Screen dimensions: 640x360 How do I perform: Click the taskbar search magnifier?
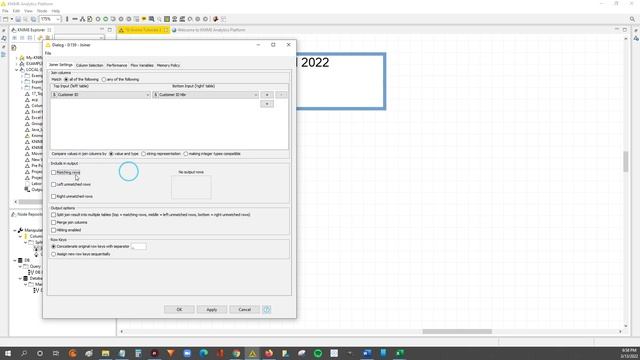coord(24,353)
